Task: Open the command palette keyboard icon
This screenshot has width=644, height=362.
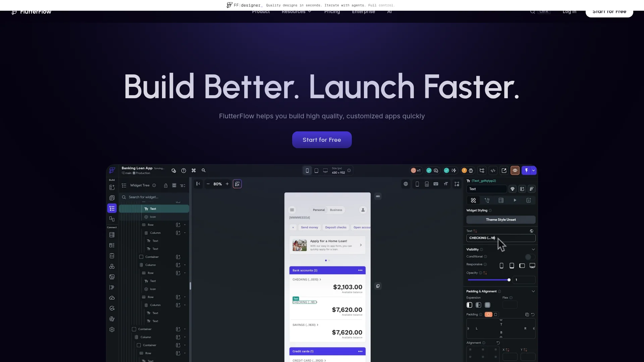Action: tap(194, 171)
